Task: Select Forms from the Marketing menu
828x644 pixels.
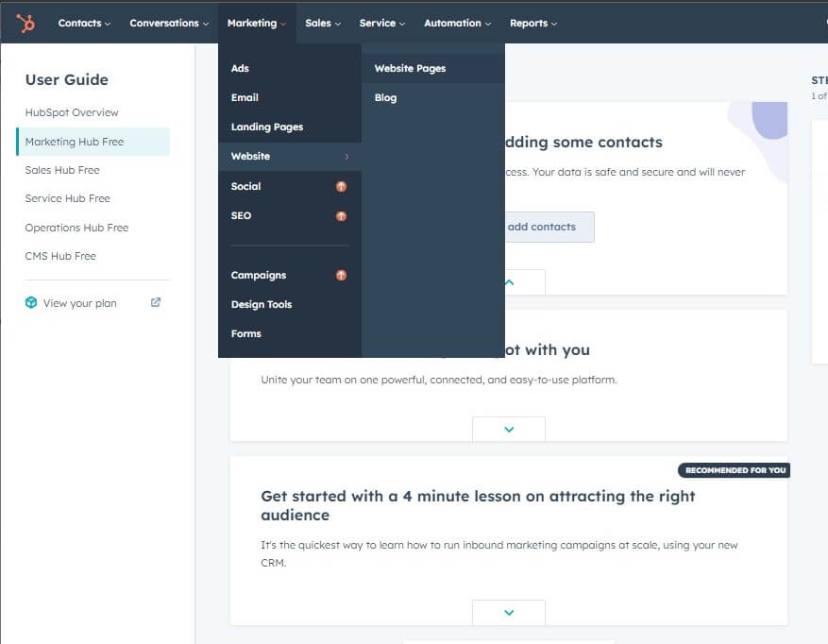Action: pyautogui.click(x=290, y=334)
